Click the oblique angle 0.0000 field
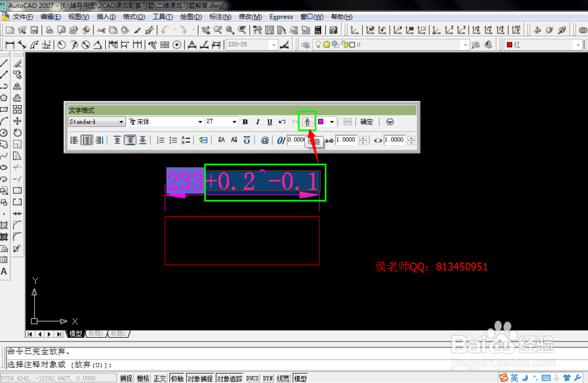588x383 pixels. tap(296, 140)
